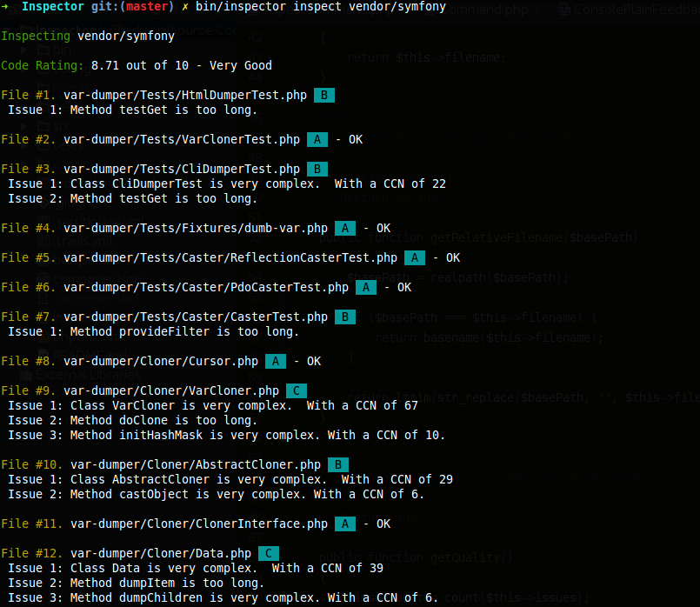Click 'Class VarCloner is very complex' CCN 67 issue
The image size is (700, 607).
[x=244, y=405]
